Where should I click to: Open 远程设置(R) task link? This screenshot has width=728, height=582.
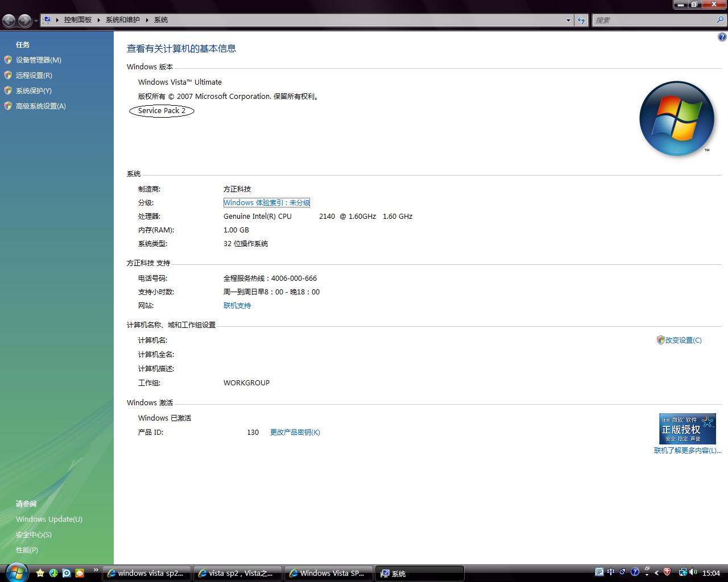(x=34, y=75)
